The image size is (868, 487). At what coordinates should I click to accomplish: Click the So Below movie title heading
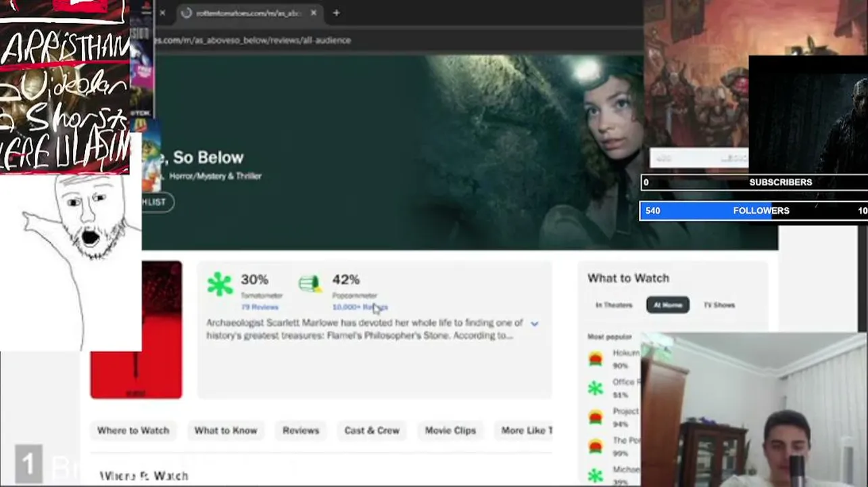click(x=199, y=158)
